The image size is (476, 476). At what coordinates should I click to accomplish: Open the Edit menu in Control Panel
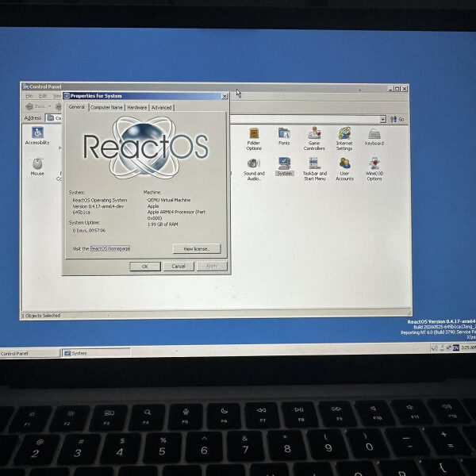pyautogui.click(x=43, y=96)
